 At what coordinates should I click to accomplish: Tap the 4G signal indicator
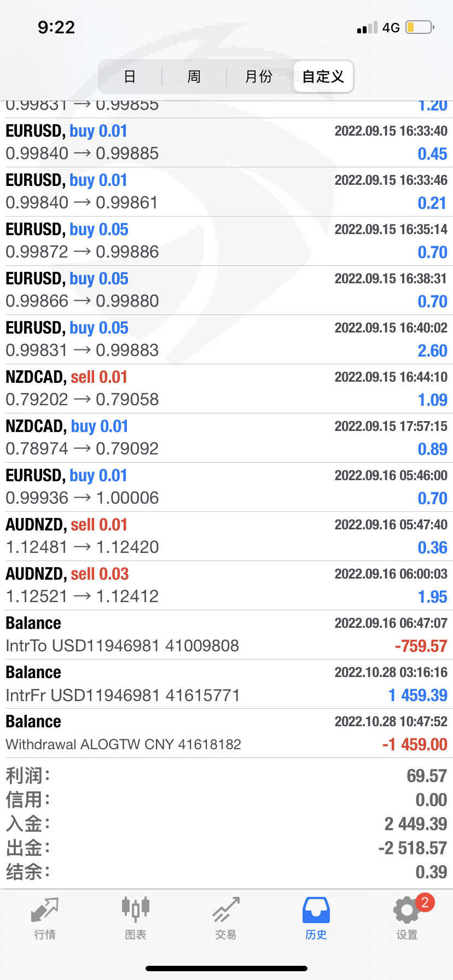(391, 27)
